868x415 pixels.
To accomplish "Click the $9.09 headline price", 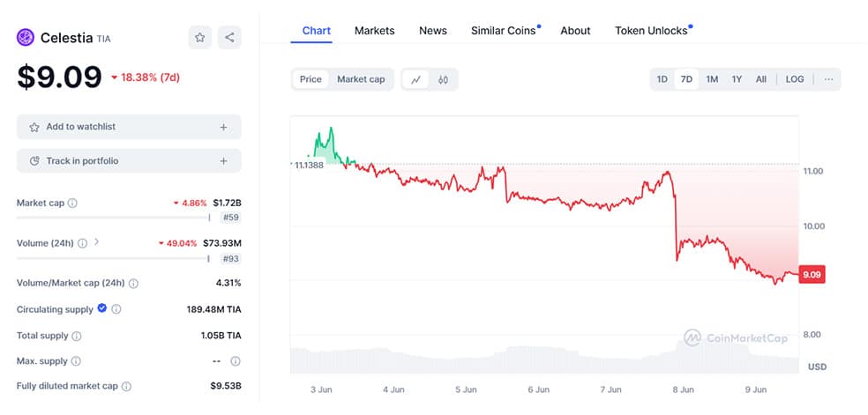I will [59, 78].
